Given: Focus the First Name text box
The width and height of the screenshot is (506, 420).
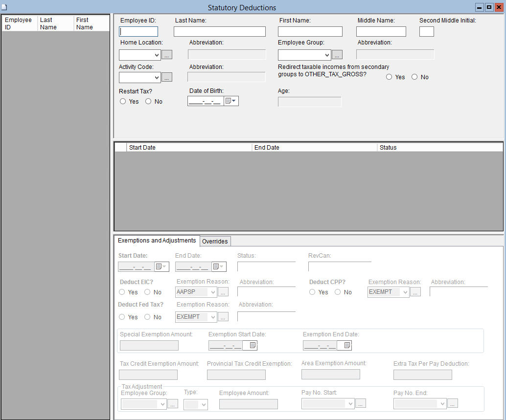Looking at the screenshot, I should 310,32.
